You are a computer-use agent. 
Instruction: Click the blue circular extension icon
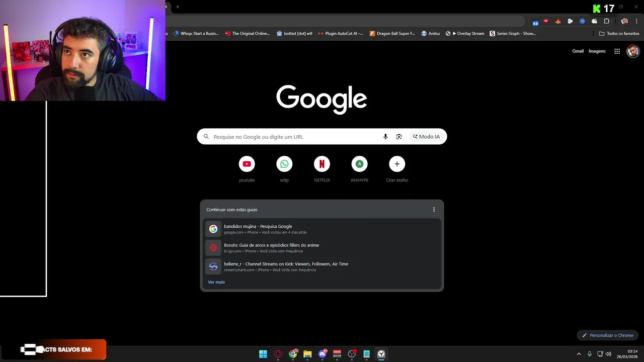[x=582, y=21]
